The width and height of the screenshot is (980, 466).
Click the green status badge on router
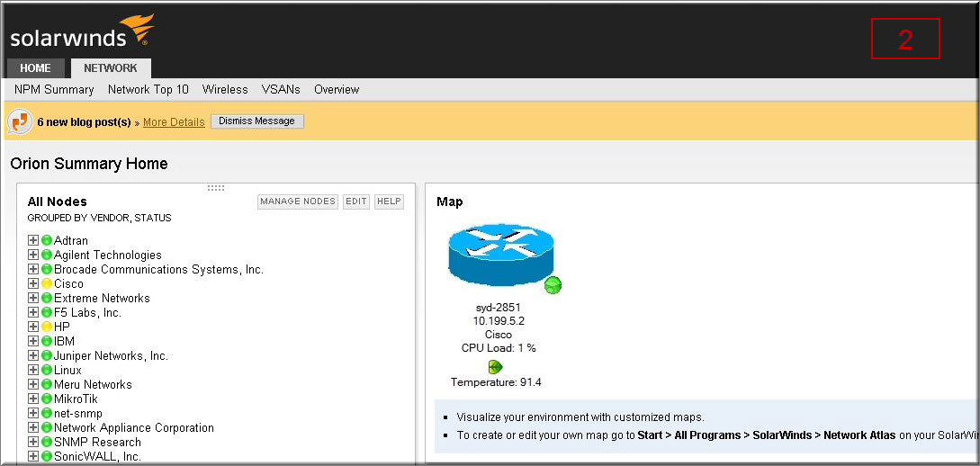click(553, 285)
